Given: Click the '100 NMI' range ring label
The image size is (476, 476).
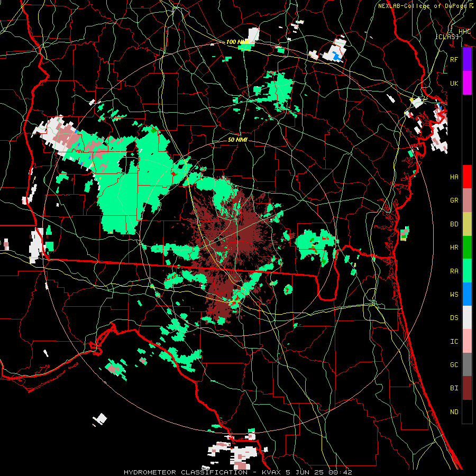Looking at the screenshot, I should pos(237,42).
